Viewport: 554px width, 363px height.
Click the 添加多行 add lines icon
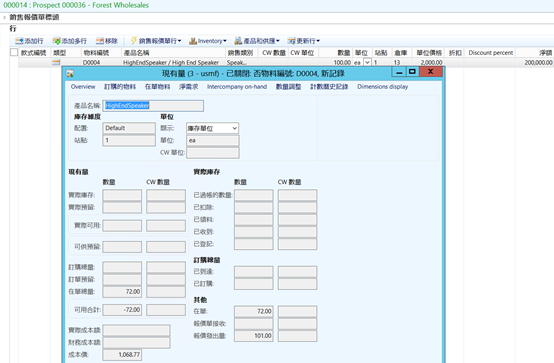(56, 41)
